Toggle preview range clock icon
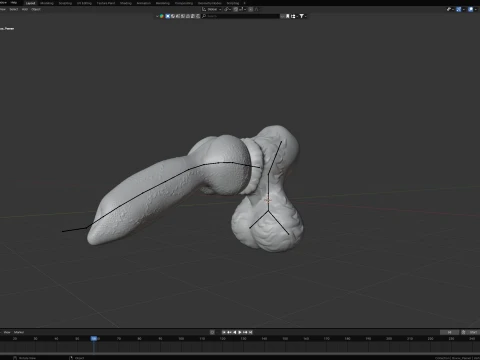 coord(463,332)
